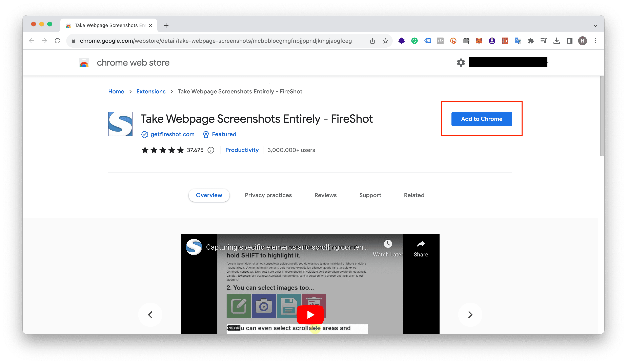This screenshot has width=627, height=364.
Task: Go to Extensions breadcrumb link
Action: point(151,91)
